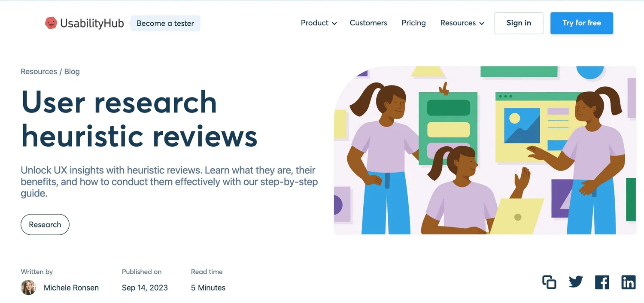The image size is (644, 303).
Task: Start a trial with Try for free
Action: 581,23
